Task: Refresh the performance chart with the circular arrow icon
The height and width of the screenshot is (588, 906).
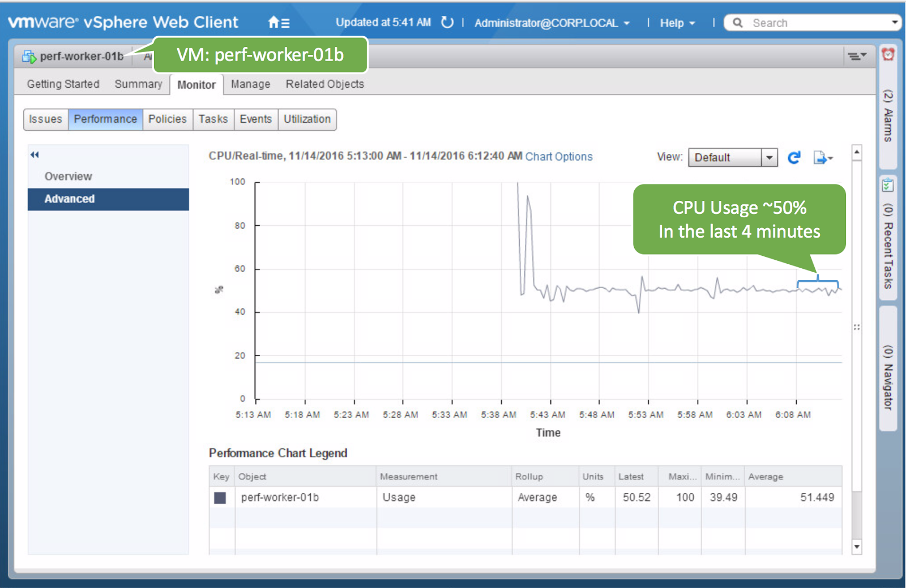Action: click(794, 157)
